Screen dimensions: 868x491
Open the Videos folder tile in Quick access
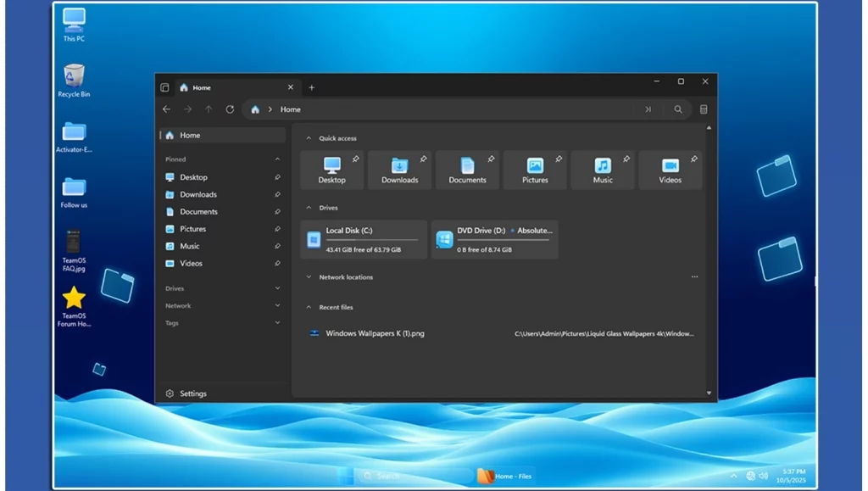pyautogui.click(x=670, y=170)
